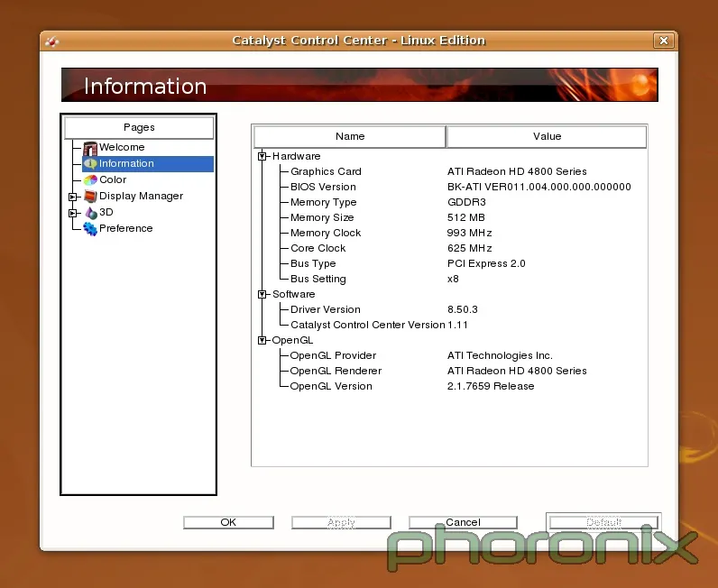Screen dimensions: 718x588
Task: Select the Color page wheel icon
Action: [90, 180]
